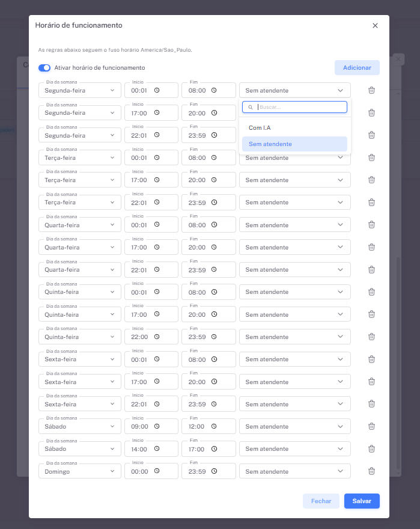Click clock icon in Sexta-feira 00:01 start field
The height and width of the screenshot is (529, 420).
(x=157, y=359)
